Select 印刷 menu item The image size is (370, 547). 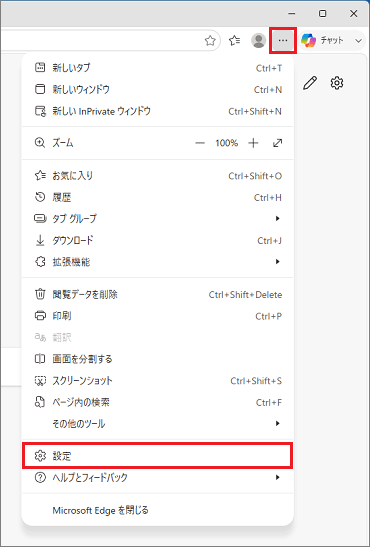(x=158, y=316)
